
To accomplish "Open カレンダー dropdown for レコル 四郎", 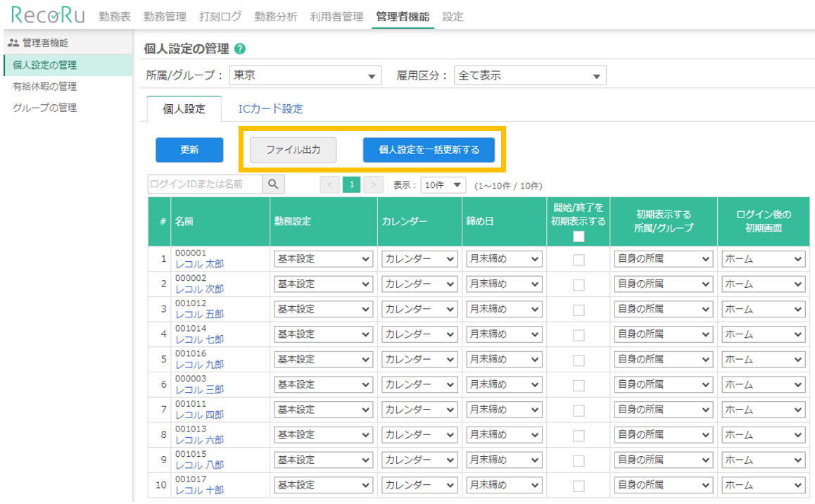I will (419, 410).
